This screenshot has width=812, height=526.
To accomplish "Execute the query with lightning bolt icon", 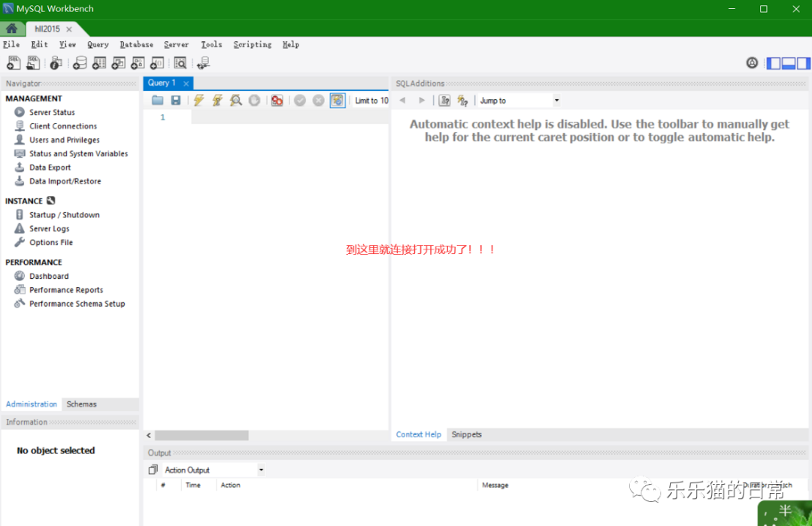I will click(198, 101).
